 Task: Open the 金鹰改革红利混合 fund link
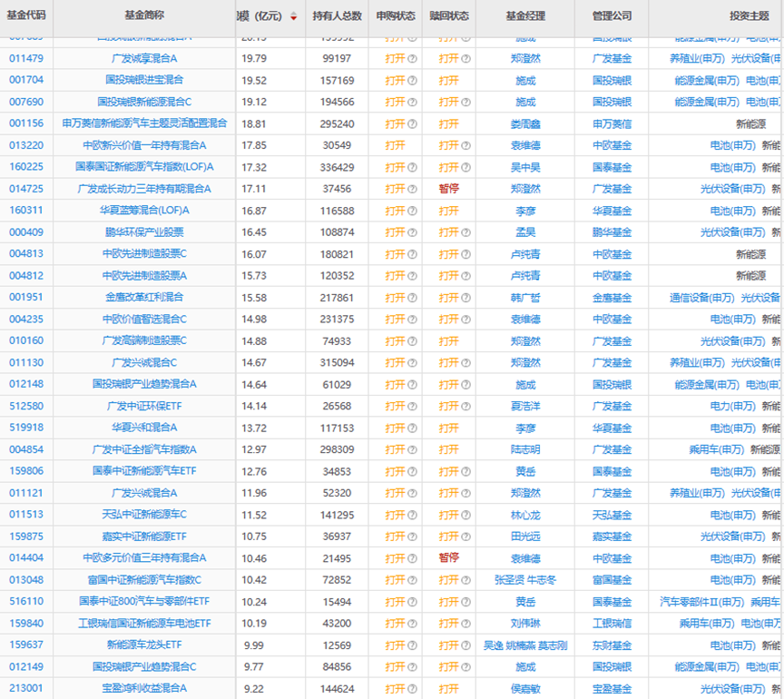click(144, 298)
